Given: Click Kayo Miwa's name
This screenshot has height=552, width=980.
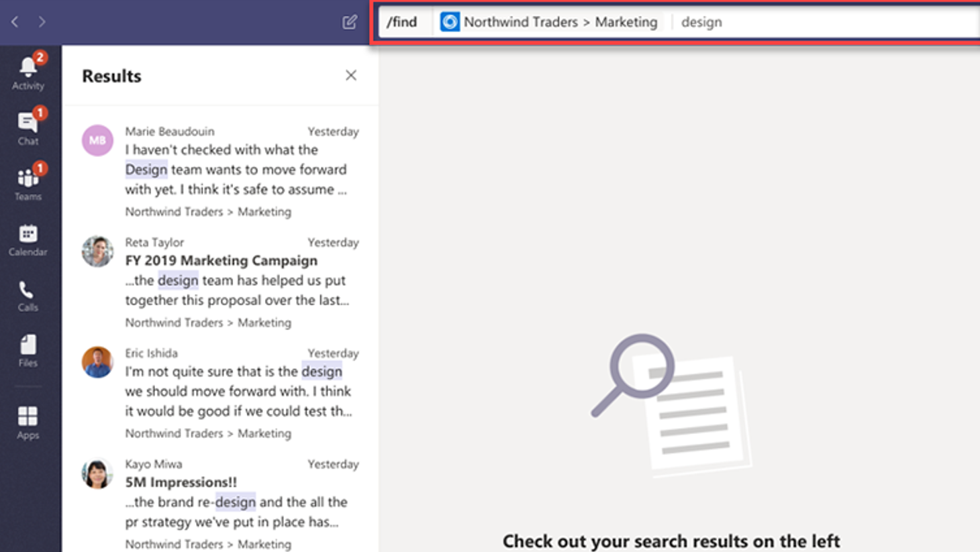Looking at the screenshot, I should (154, 463).
